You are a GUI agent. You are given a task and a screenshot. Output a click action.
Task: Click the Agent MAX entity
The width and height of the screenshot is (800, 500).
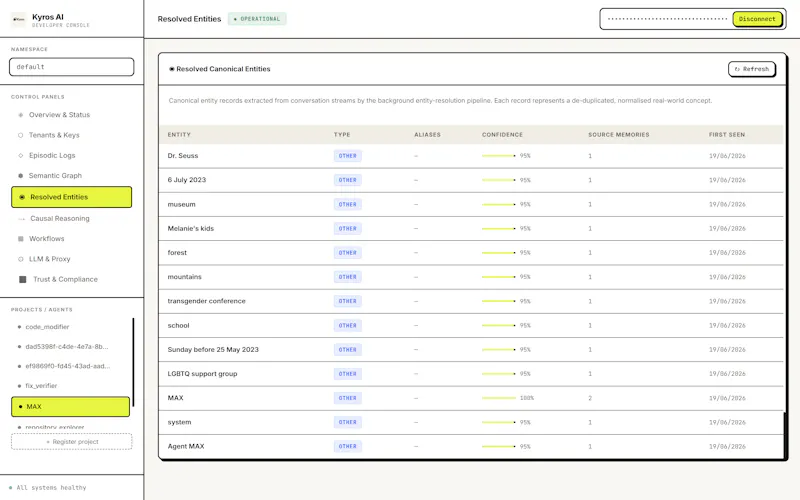[186, 446]
